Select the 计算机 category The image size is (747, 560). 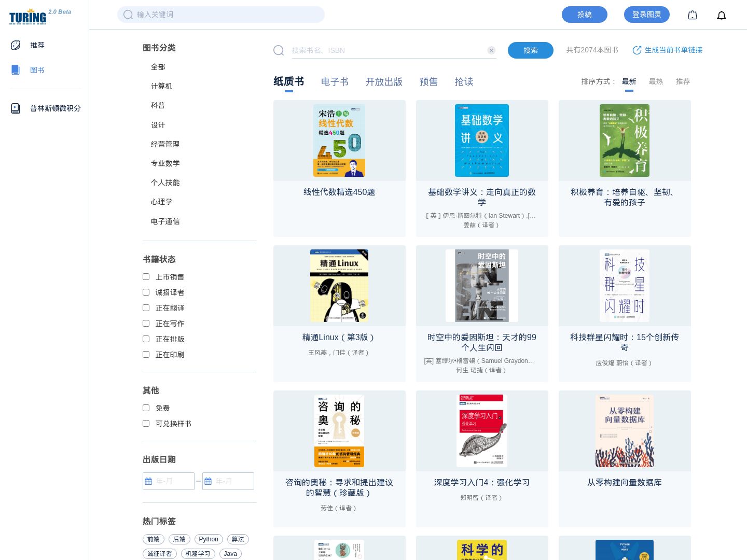(162, 86)
